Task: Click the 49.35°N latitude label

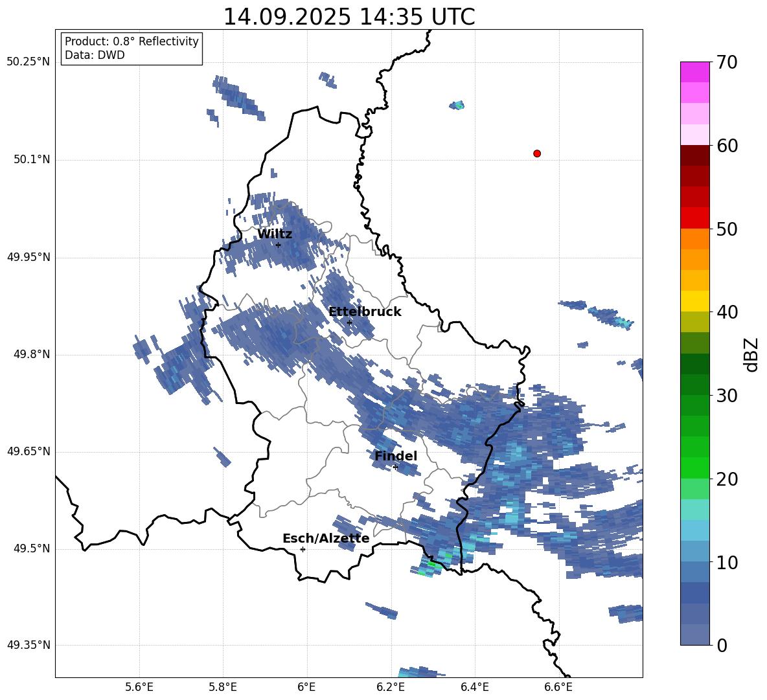Action: 29,645
